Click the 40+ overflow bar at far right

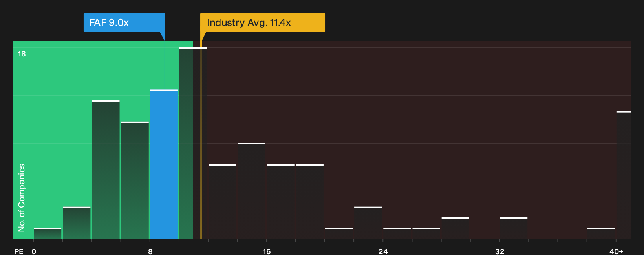click(624, 175)
